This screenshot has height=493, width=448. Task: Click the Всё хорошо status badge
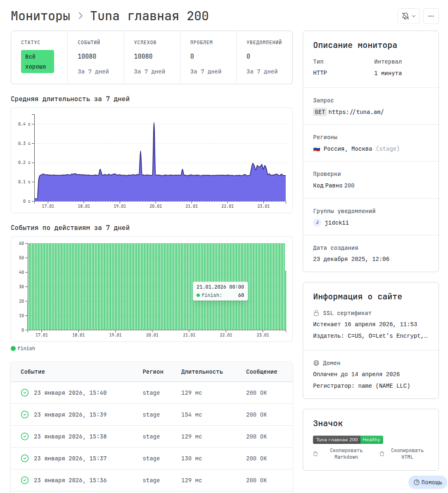tap(38, 62)
